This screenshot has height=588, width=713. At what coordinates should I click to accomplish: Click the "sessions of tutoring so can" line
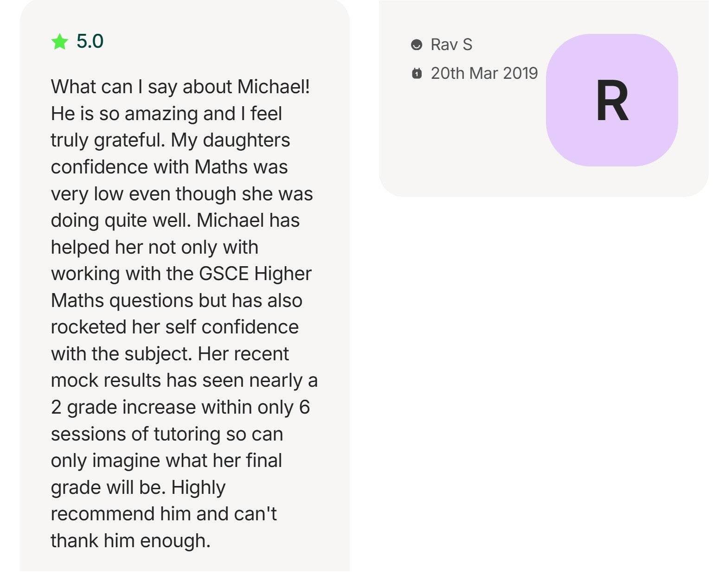167,434
